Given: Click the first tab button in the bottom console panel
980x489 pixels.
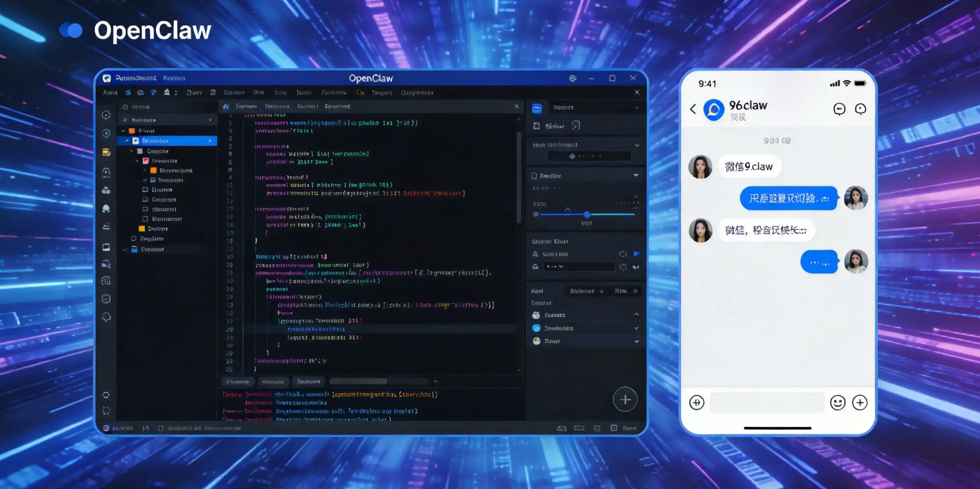Looking at the screenshot, I should click(x=238, y=382).
